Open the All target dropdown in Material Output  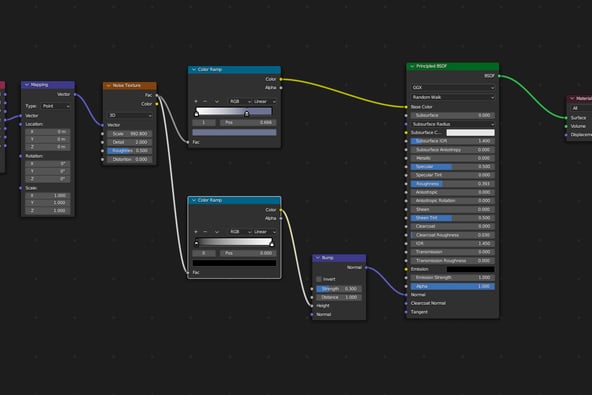(581, 108)
